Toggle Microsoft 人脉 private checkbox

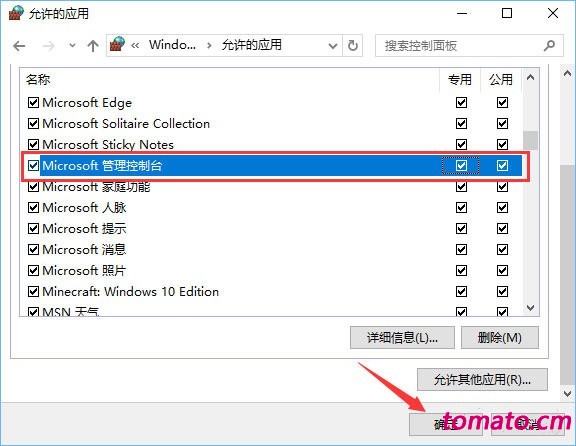pyautogui.click(x=461, y=208)
